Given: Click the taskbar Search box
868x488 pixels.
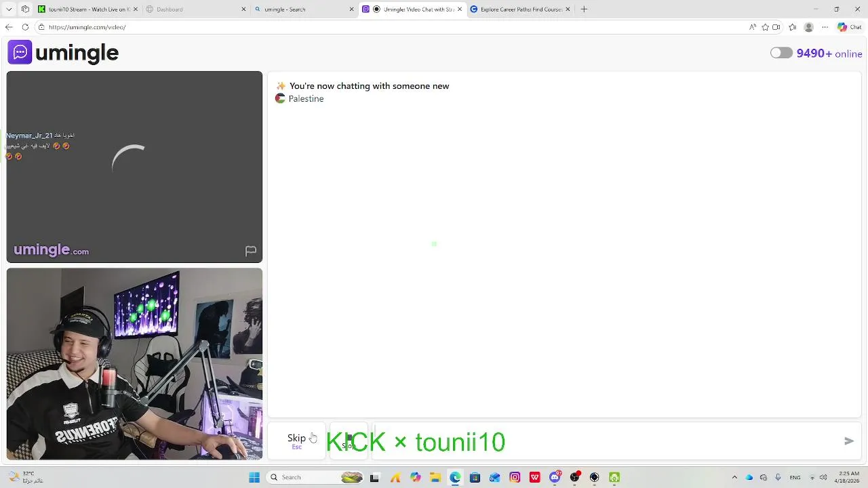Looking at the screenshot, I should (x=315, y=477).
